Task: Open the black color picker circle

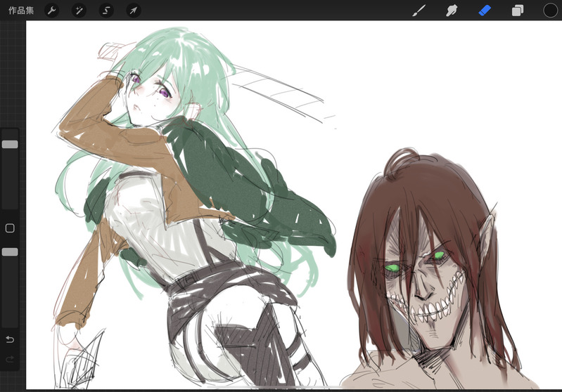Action: [550, 11]
